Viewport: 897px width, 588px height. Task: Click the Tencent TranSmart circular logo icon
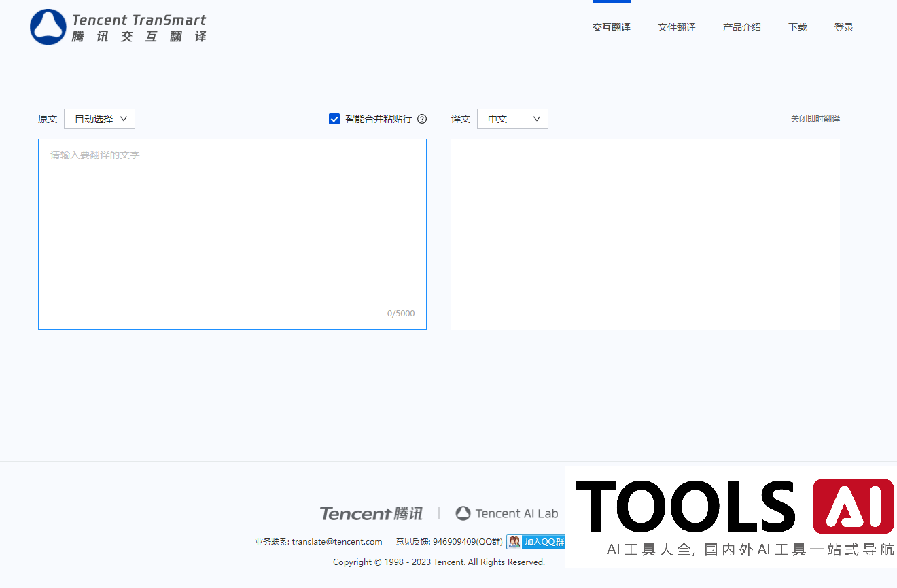[x=48, y=27]
